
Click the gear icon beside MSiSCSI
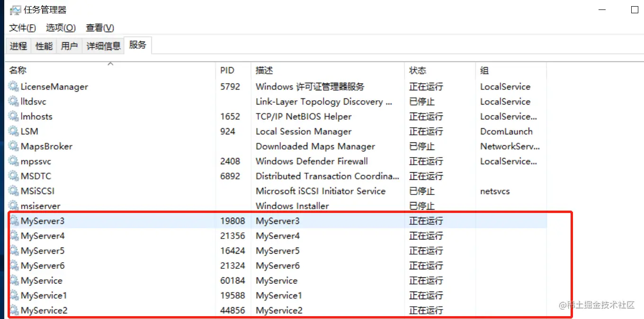pos(13,191)
